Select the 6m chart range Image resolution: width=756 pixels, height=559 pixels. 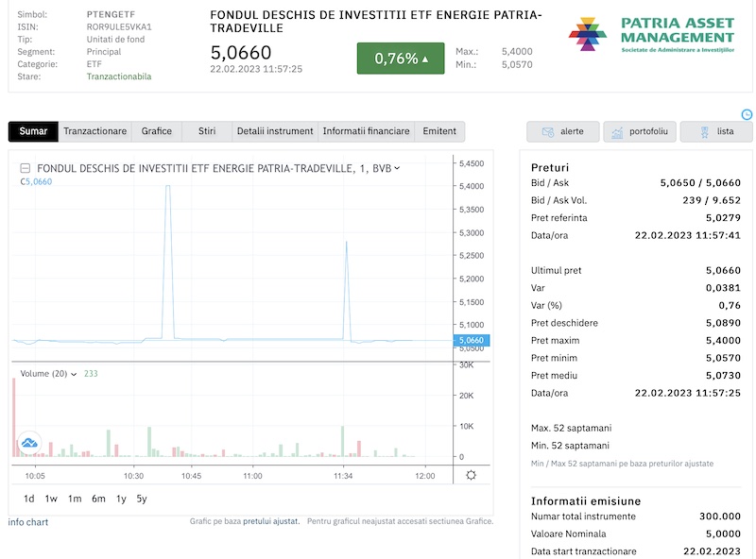(x=98, y=499)
